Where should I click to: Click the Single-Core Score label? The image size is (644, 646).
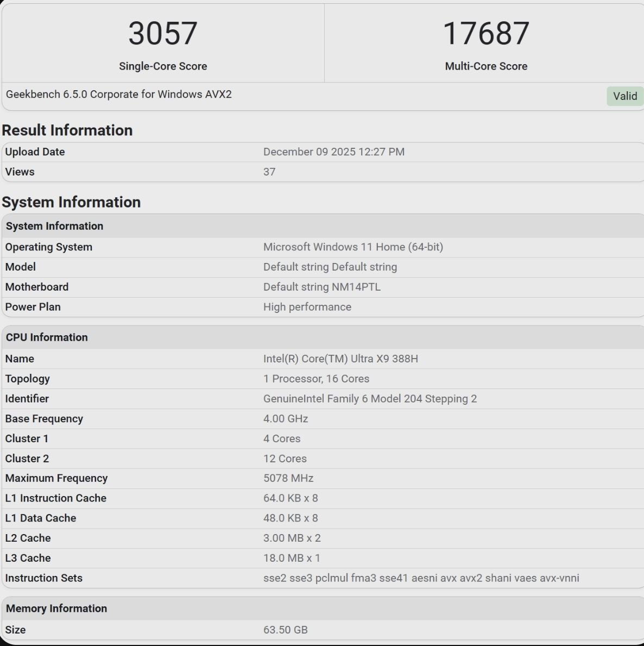coord(163,66)
